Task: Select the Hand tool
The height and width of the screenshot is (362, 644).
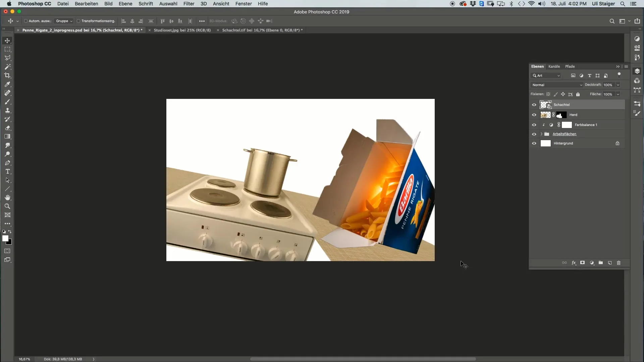Action: [x=7, y=197]
